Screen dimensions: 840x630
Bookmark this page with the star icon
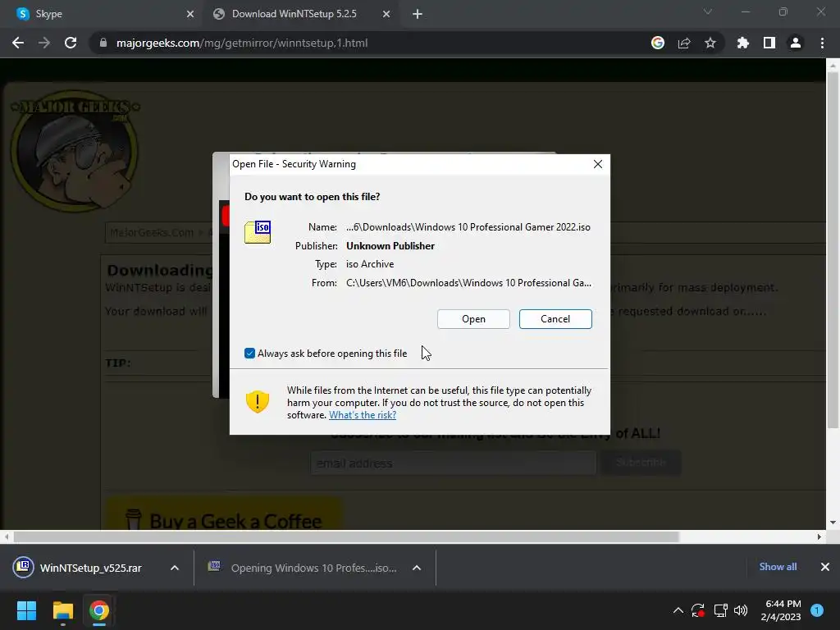pyautogui.click(x=710, y=43)
